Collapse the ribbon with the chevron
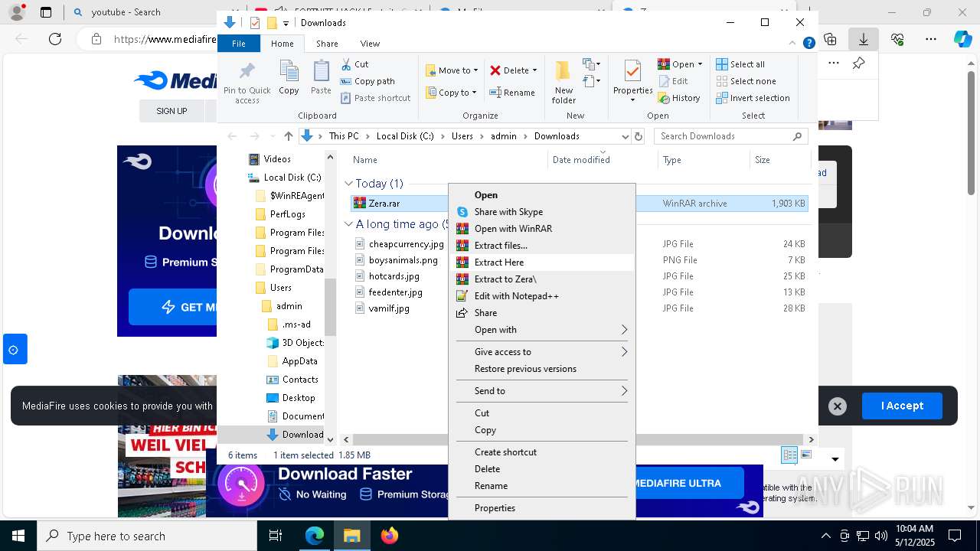The width and height of the screenshot is (980, 551). pos(792,44)
